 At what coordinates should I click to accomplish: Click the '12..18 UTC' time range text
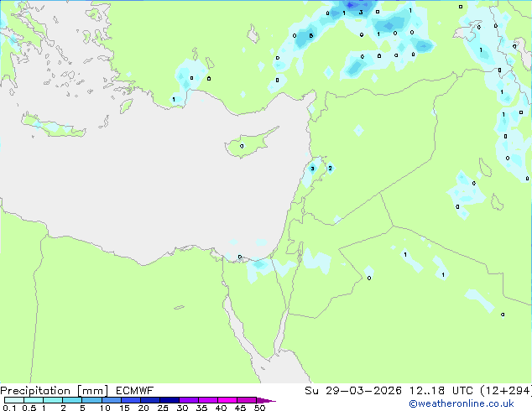point(441,391)
